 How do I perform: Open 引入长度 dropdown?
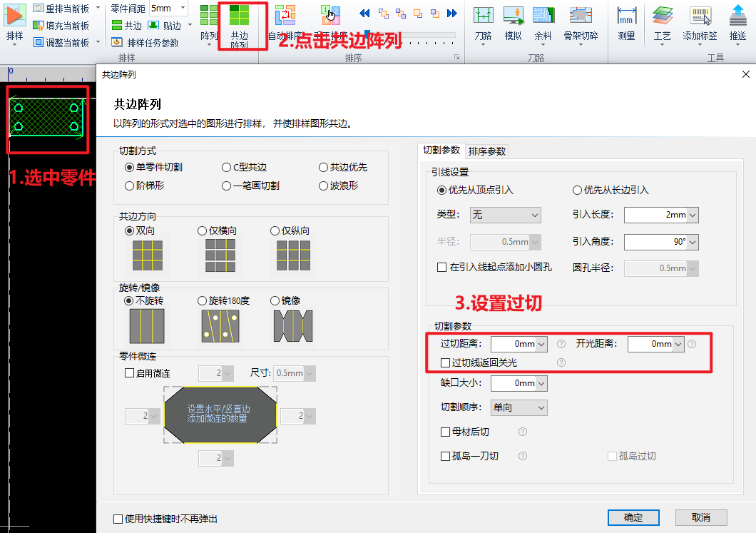(x=693, y=215)
